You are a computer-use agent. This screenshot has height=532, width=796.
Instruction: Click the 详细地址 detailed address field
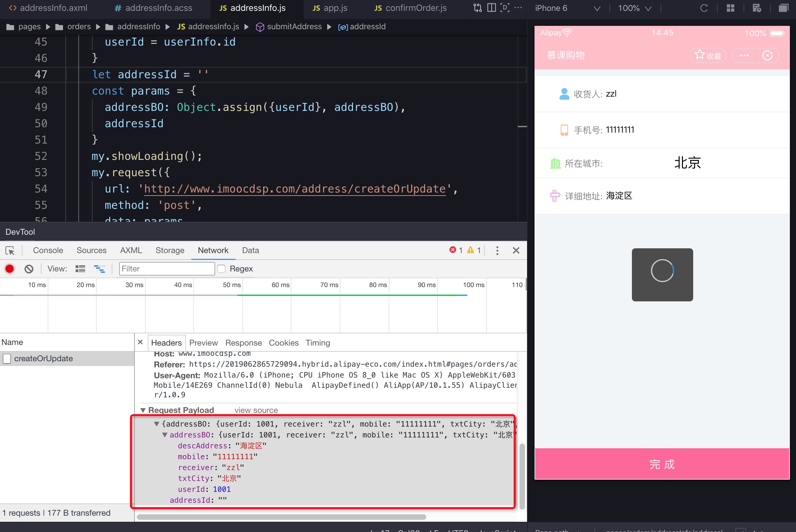[662, 196]
